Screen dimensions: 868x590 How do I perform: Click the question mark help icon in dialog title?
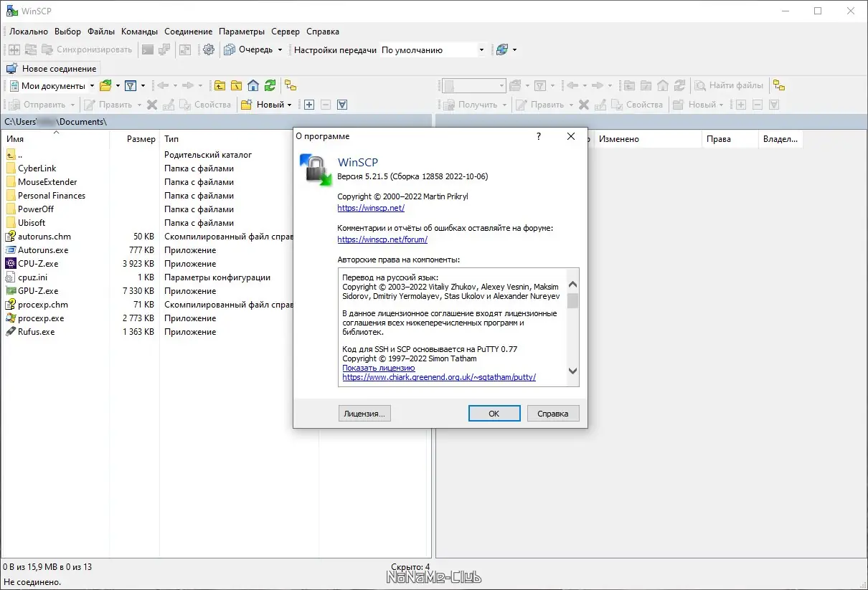tap(539, 136)
